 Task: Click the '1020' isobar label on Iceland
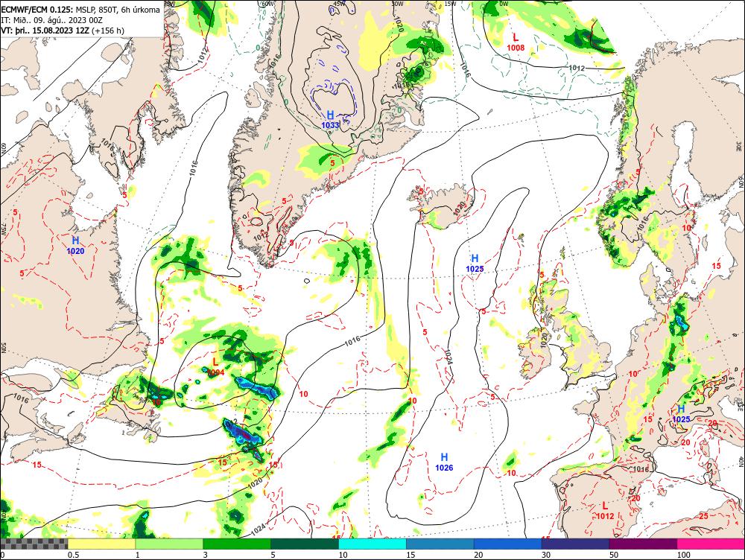(x=458, y=209)
